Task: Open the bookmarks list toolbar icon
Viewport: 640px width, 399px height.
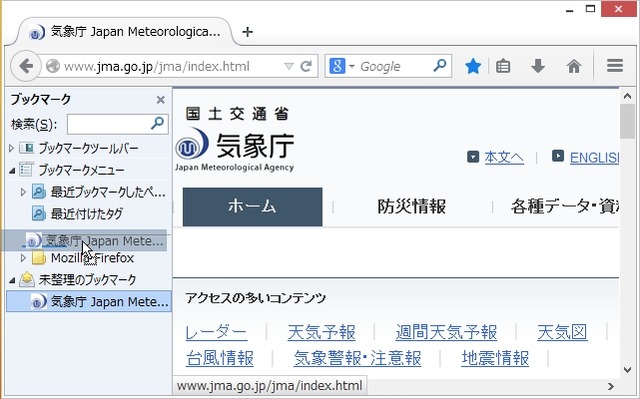Action: (503, 66)
